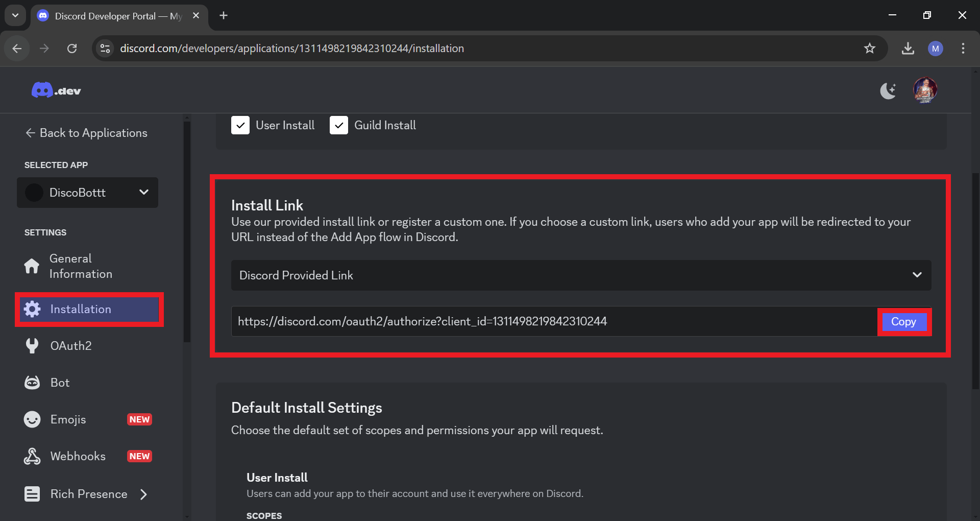The width and height of the screenshot is (980, 521).
Task: Expand the Rich Presence chevron
Action: tap(143, 494)
